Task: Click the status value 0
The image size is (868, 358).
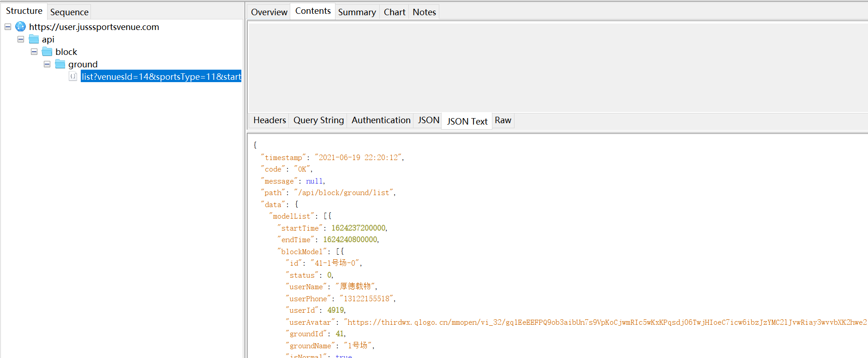Action: coord(329,275)
